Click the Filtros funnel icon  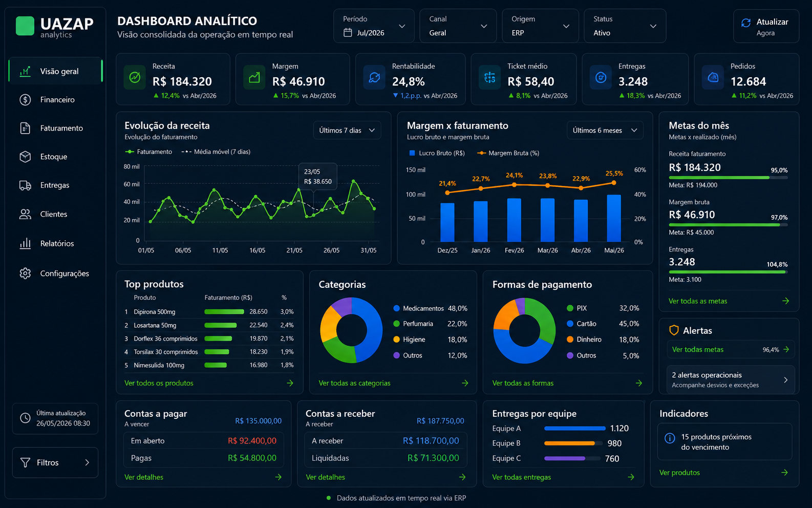[25, 462]
